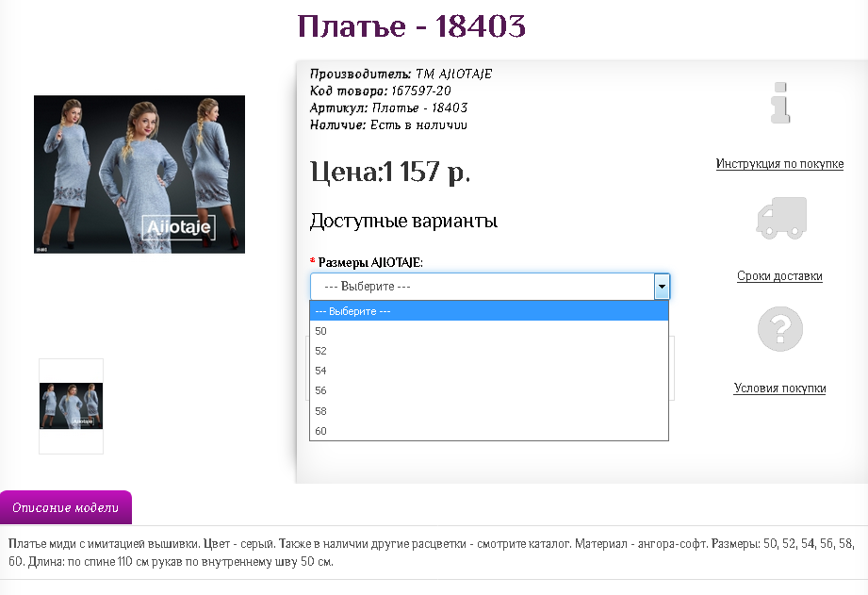
Task: Click the Артикул: Платье - 18403 line
Action: (x=388, y=108)
